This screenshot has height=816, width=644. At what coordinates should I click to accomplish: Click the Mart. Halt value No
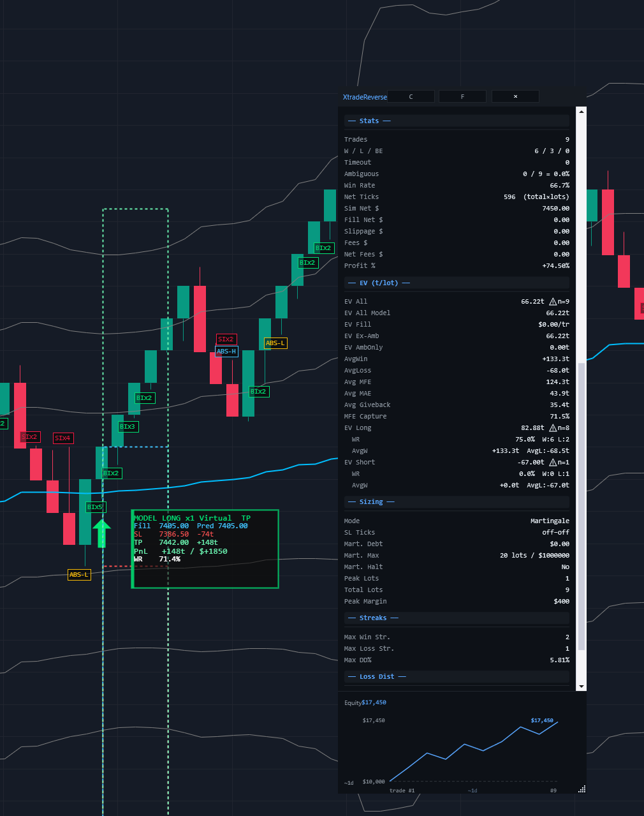coord(566,567)
